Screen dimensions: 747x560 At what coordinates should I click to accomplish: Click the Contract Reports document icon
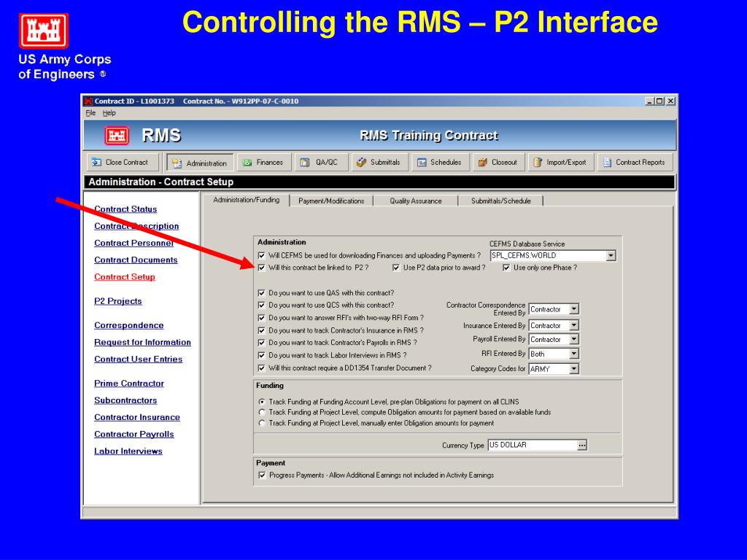607,163
